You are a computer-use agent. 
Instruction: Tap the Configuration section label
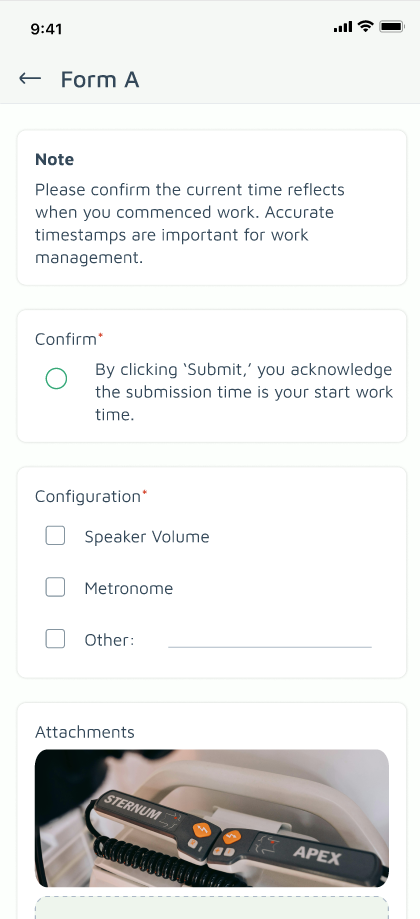click(88, 497)
